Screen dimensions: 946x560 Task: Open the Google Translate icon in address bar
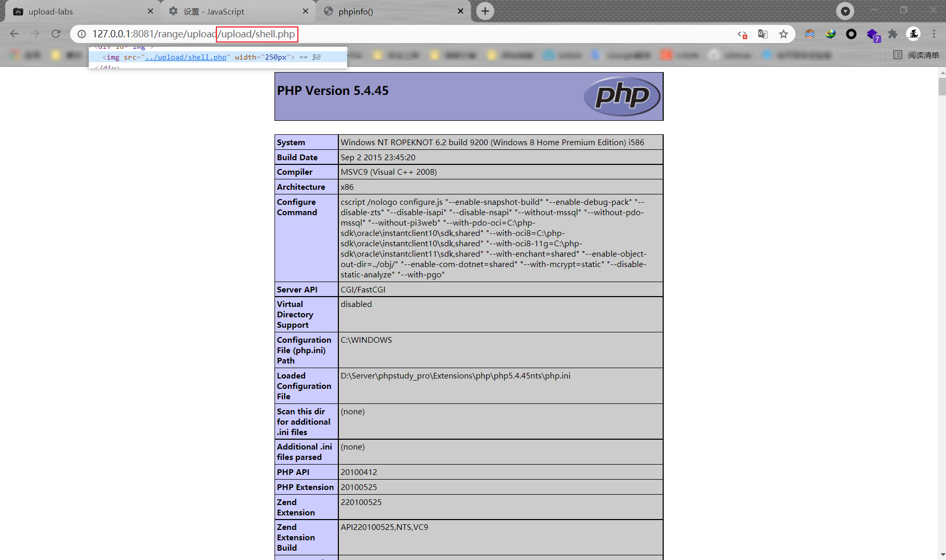point(763,34)
